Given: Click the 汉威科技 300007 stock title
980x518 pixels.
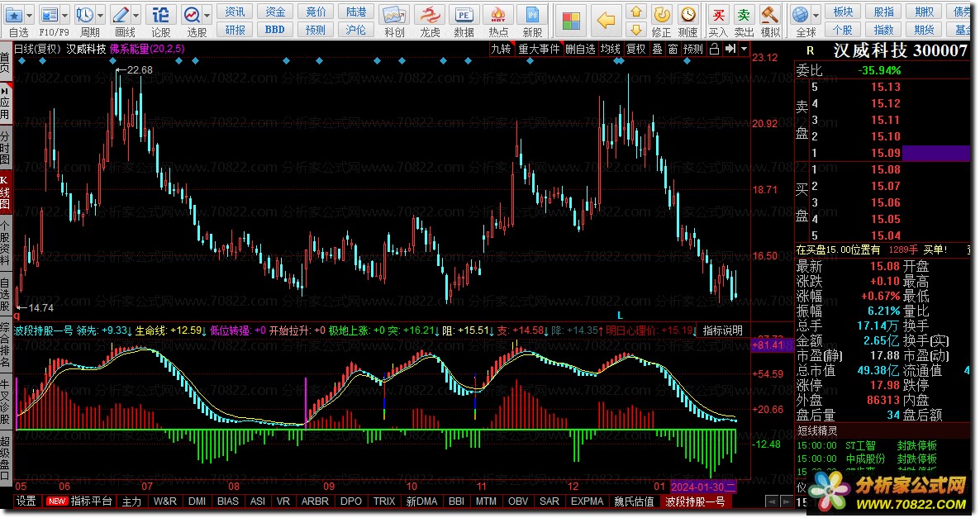Looking at the screenshot, I should pyautogui.click(x=900, y=50).
